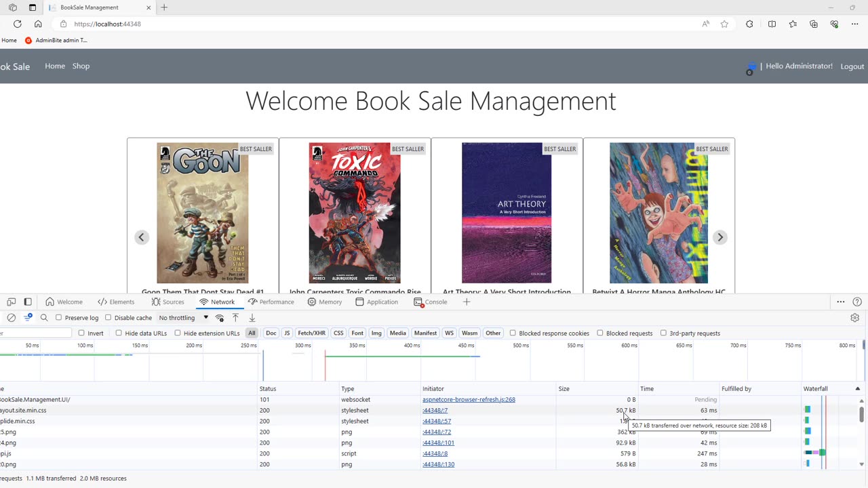Go to Home in site navbar
This screenshot has width=868, height=488.
pyautogui.click(x=55, y=66)
